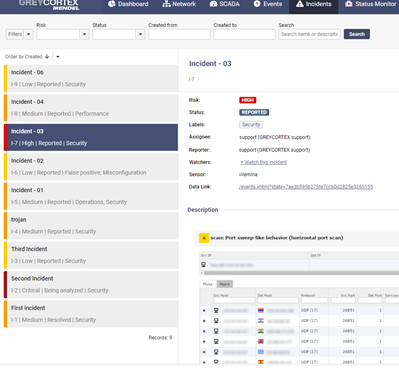Click the GREYCORTEX Mendel logo
The width and height of the screenshot is (399, 371).
tap(49, 5)
